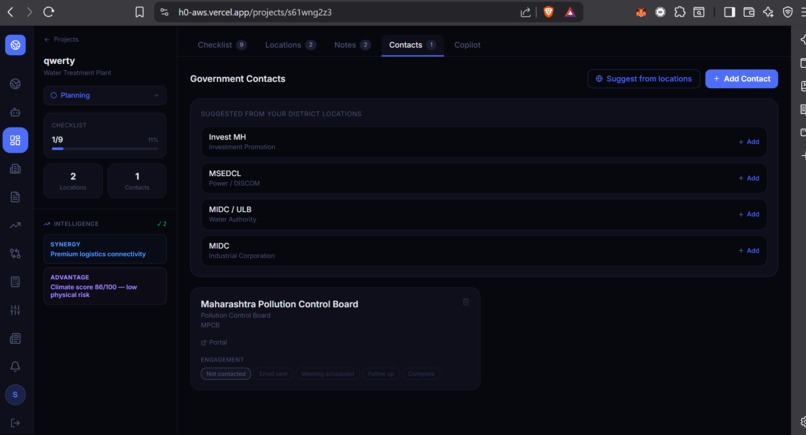Open Synergy premium logistics connectivity card
The image size is (806, 435).
tap(105, 249)
